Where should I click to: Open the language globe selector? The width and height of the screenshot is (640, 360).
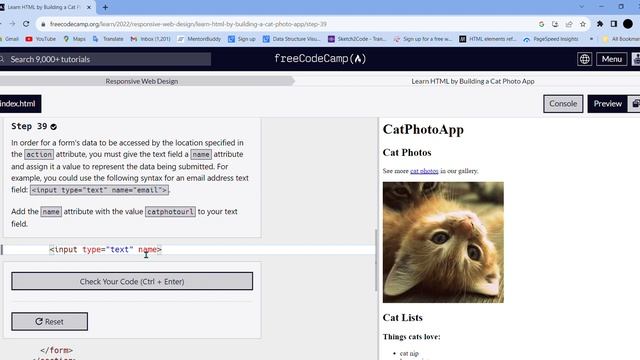584,59
